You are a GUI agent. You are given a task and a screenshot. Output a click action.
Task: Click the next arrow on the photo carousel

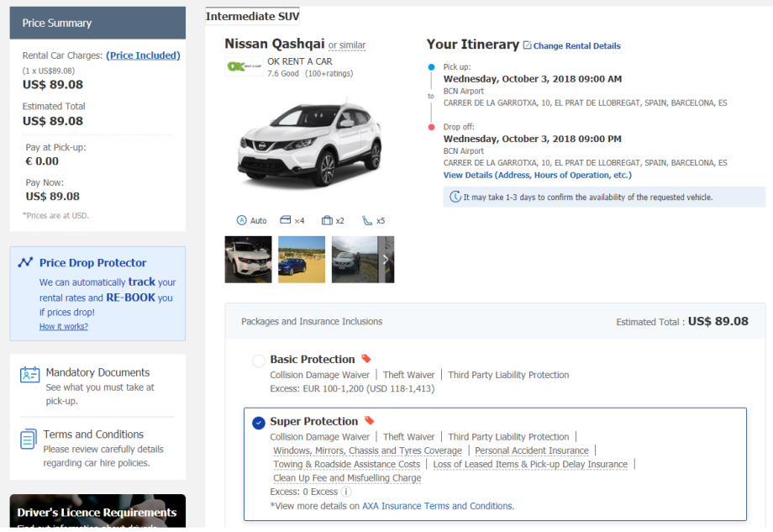pos(386,260)
